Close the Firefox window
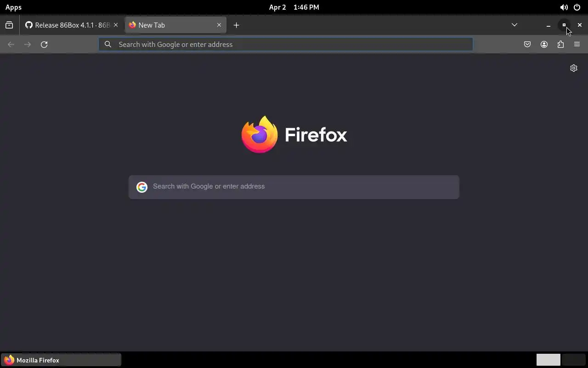The image size is (588, 368). 580,25
